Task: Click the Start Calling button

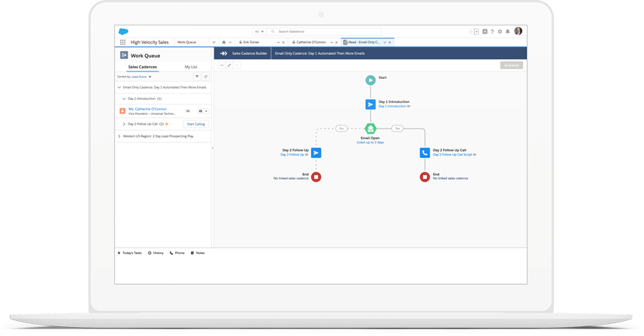Action: (x=196, y=124)
